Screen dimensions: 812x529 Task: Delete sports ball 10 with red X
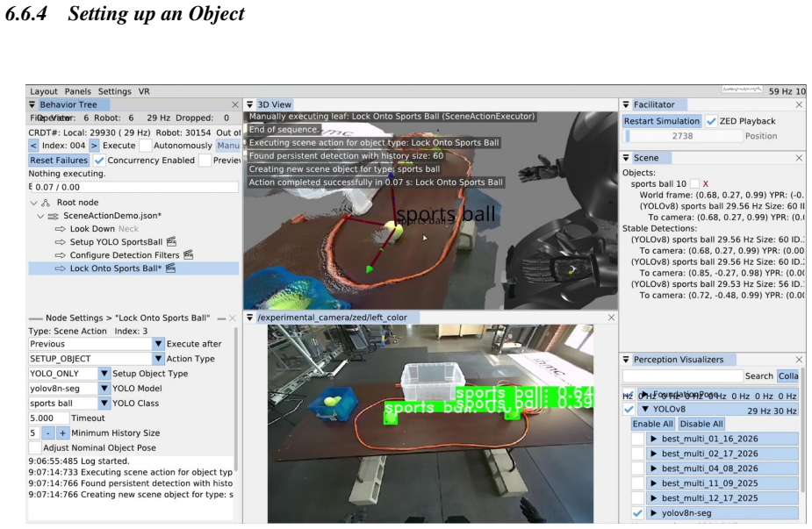[705, 183]
